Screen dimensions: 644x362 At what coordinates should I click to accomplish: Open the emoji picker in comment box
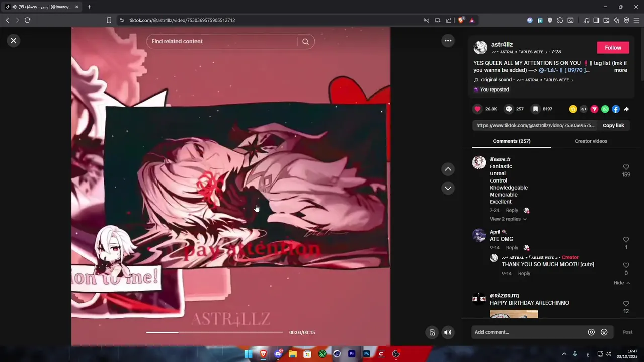(x=604, y=332)
